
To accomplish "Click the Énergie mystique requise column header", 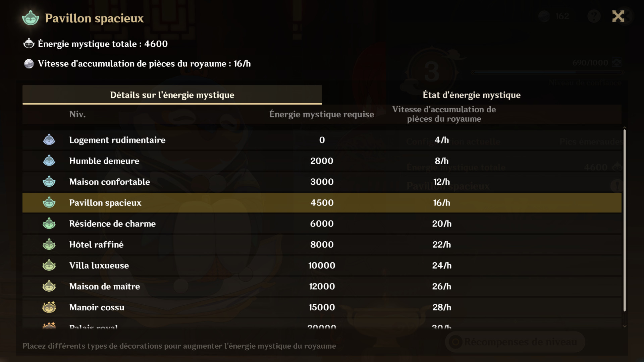I will coord(322,114).
